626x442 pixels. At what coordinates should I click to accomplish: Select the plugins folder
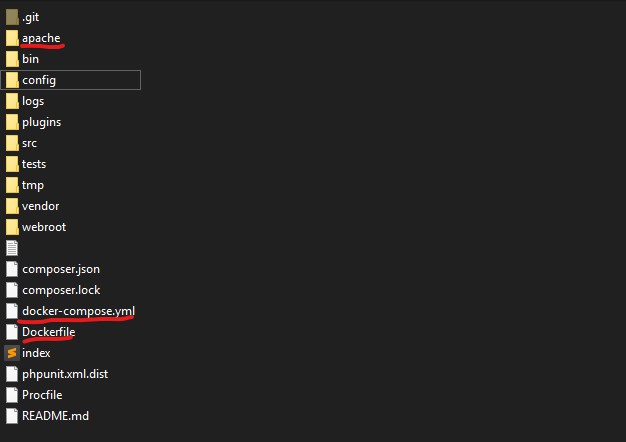tap(41, 122)
